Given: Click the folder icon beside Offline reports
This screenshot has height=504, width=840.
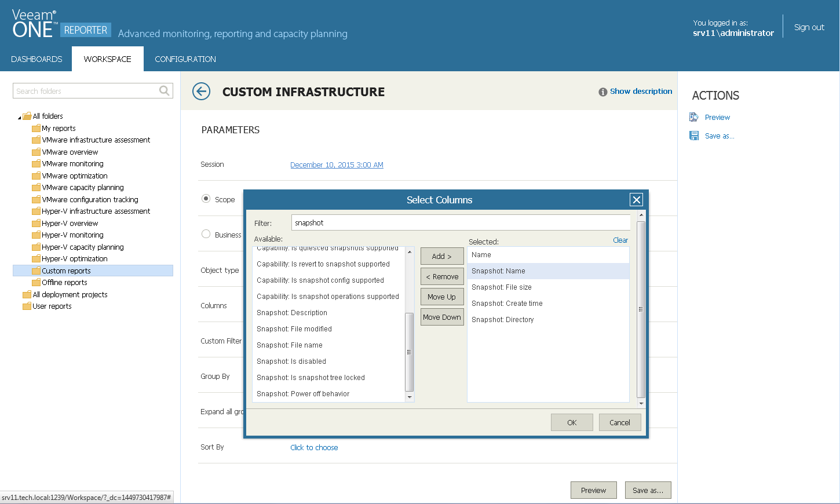Looking at the screenshot, I should [37, 282].
